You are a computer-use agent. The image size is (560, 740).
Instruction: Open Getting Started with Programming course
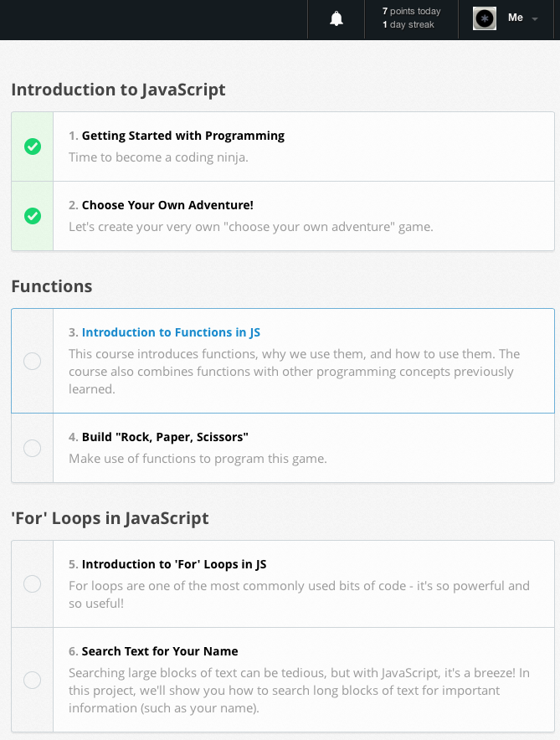pyautogui.click(x=182, y=136)
